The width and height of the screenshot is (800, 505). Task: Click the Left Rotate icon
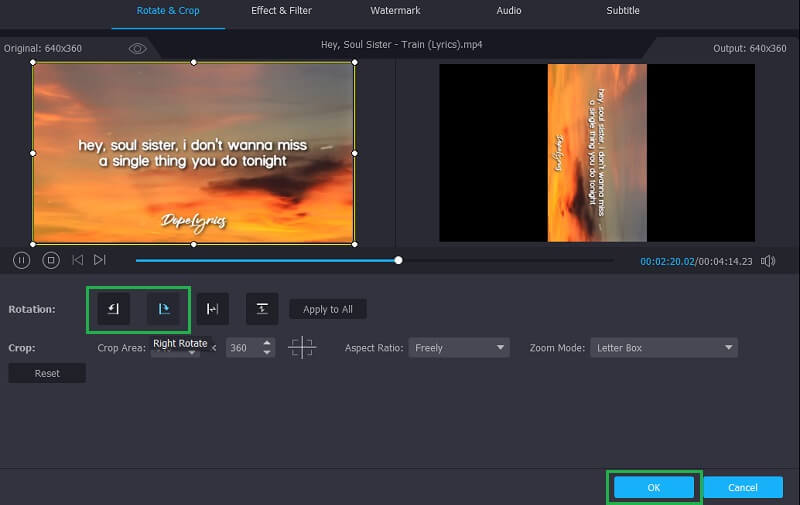pyautogui.click(x=113, y=309)
